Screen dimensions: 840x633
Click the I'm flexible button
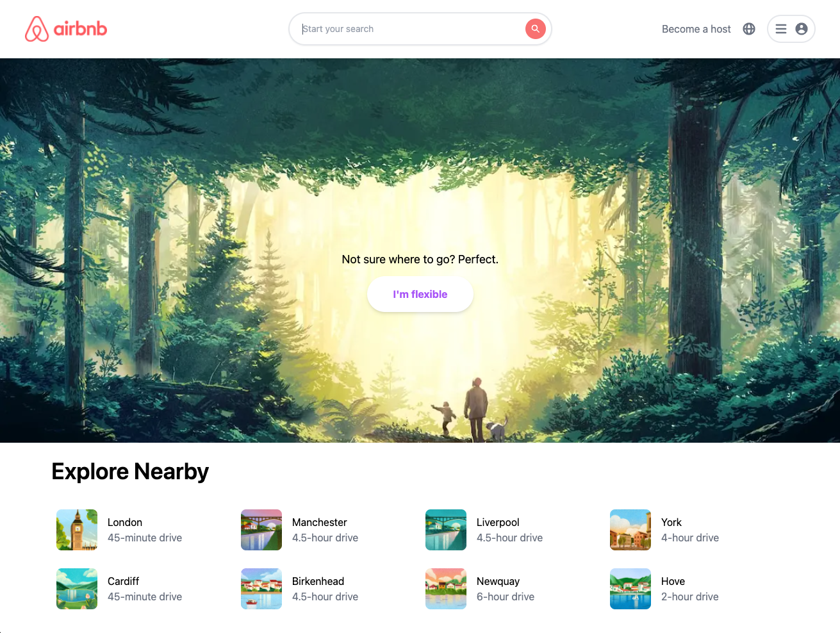coord(420,294)
